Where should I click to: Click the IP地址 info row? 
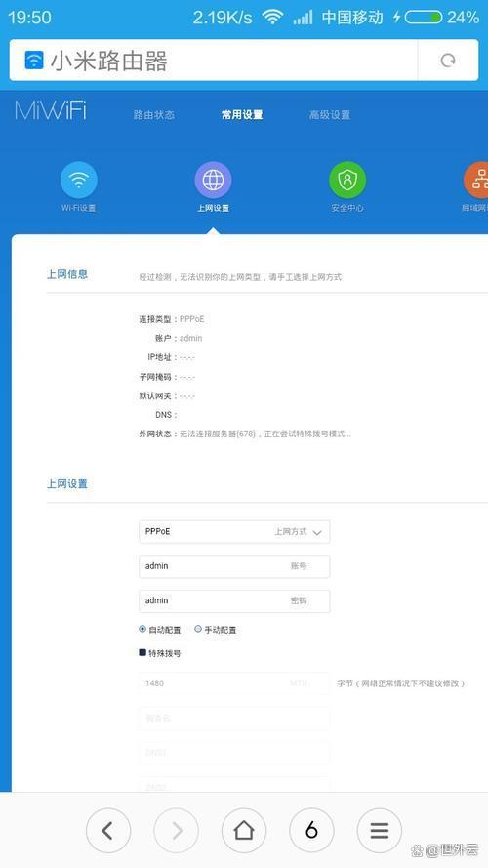click(x=171, y=357)
